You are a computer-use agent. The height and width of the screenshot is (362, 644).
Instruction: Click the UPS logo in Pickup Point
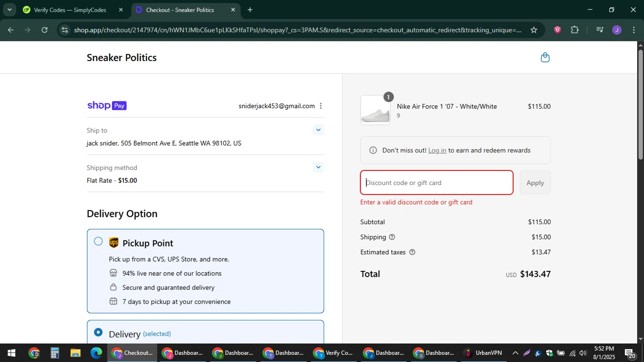click(x=113, y=243)
